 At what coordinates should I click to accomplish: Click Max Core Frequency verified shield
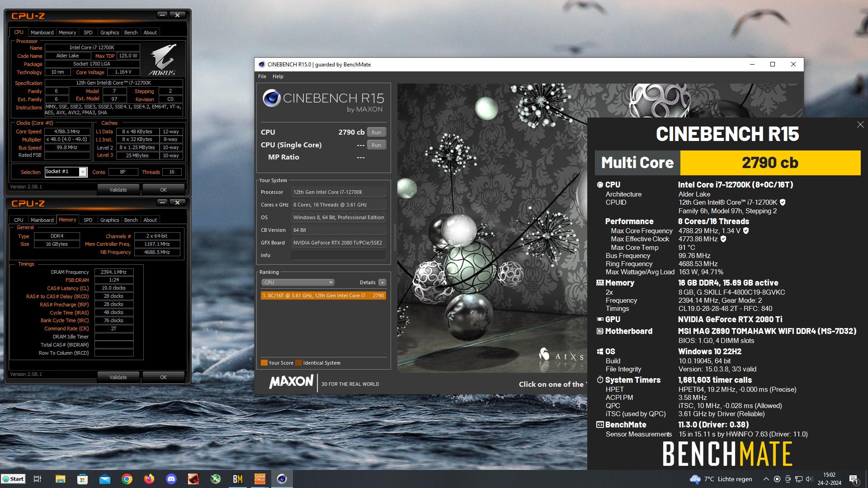click(746, 231)
